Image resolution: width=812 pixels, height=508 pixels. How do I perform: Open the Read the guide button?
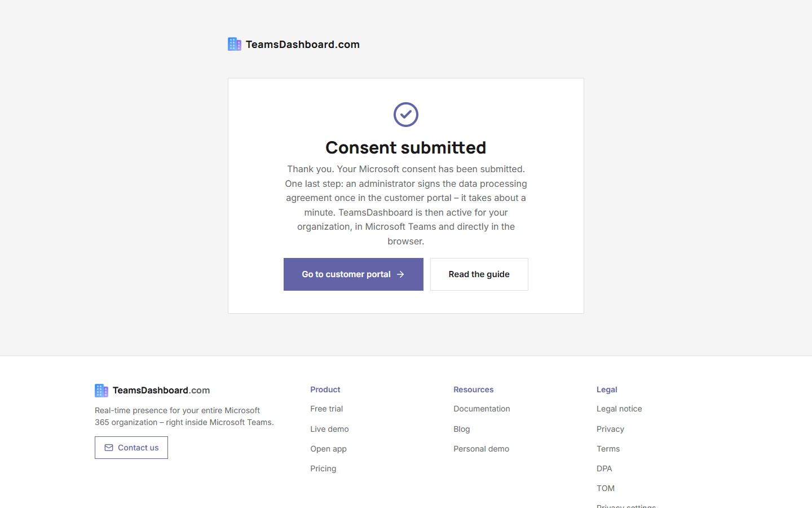[479, 274]
